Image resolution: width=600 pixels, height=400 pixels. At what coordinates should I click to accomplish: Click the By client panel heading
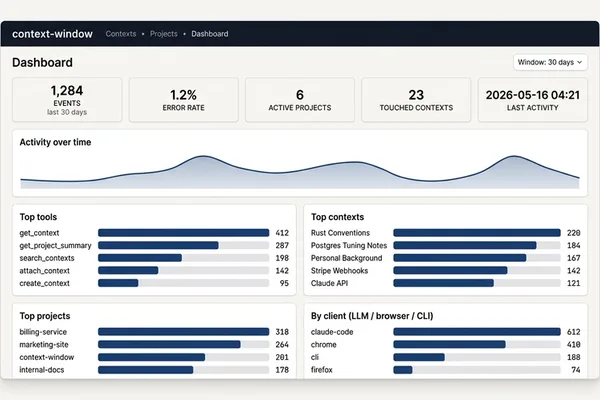point(372,316)
